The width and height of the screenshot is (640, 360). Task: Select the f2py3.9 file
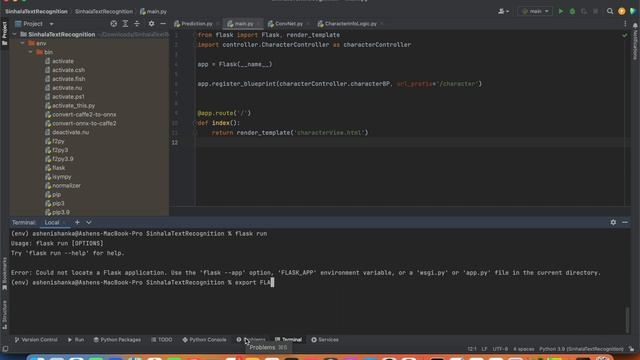[63, 159]
